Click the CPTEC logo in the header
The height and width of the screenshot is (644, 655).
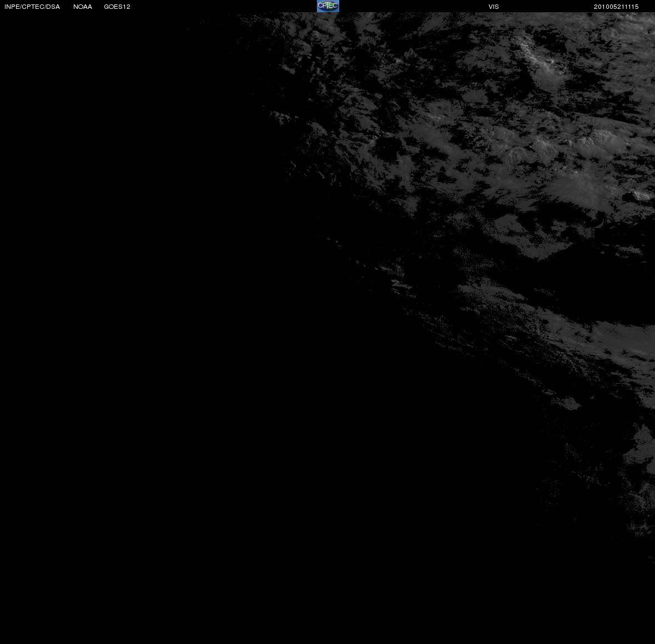coord(328,6)
